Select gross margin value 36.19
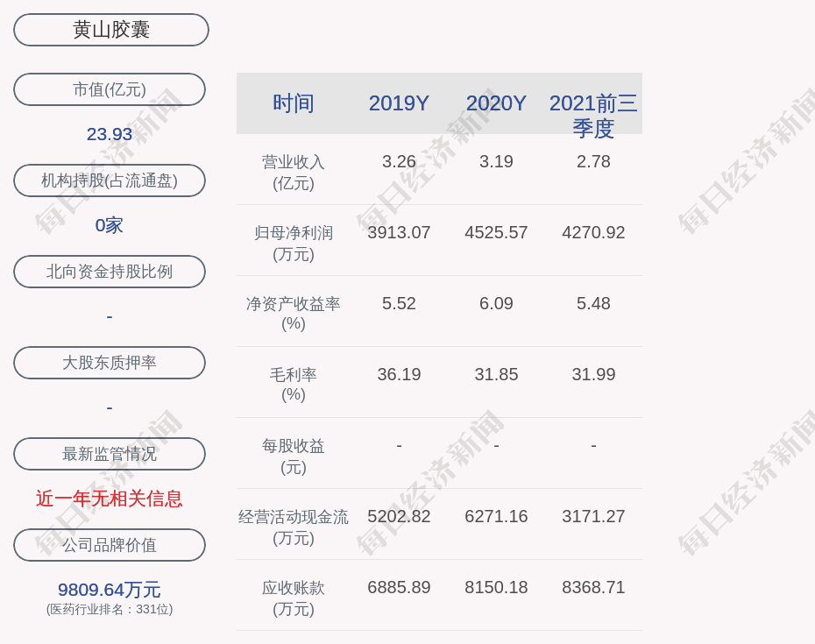815x644 pixels. pos(400,374)
